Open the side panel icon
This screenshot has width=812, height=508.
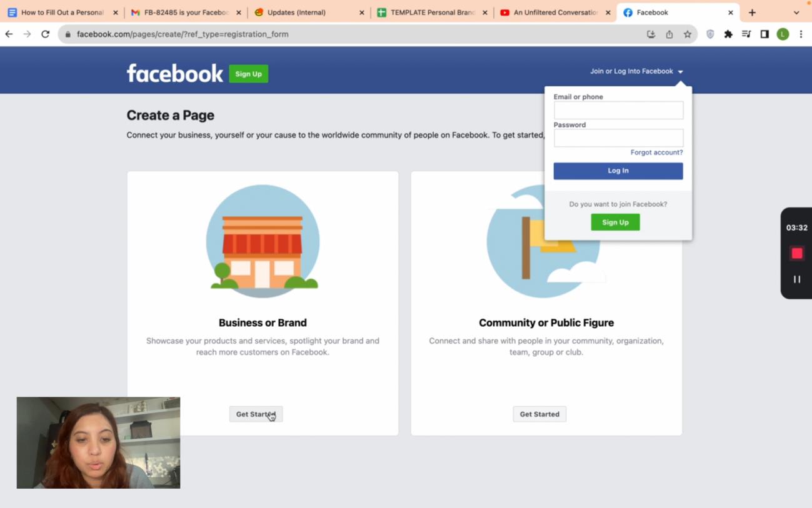tap(764, 34)
